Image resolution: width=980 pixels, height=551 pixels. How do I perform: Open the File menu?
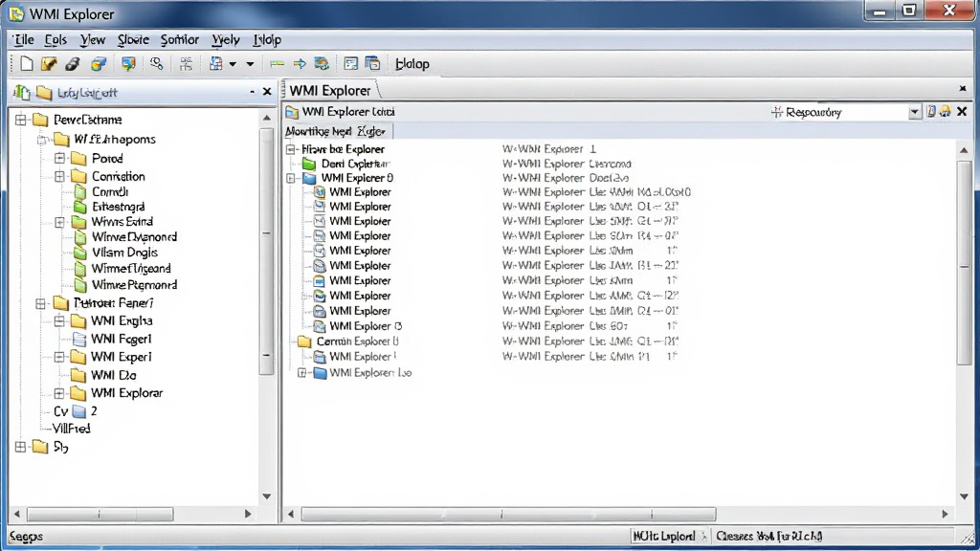click(x=24, y=40)
